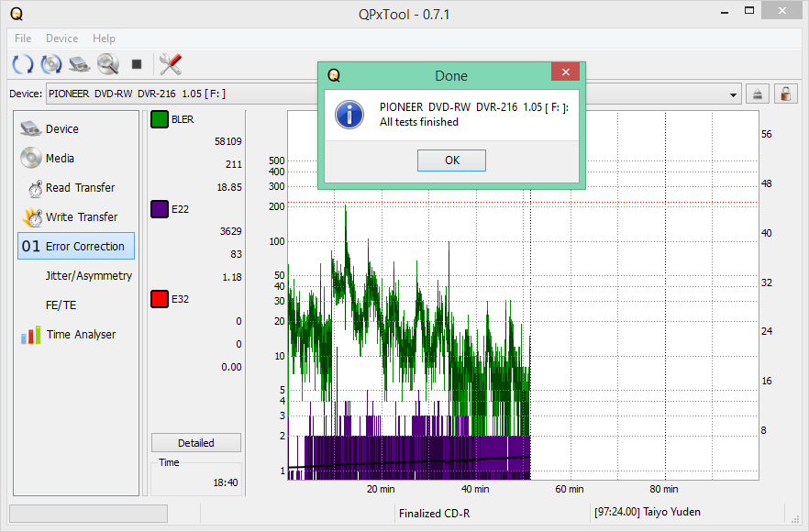Open the Media sidebar page
Viewport: 809px width, 532px height.
76,159
